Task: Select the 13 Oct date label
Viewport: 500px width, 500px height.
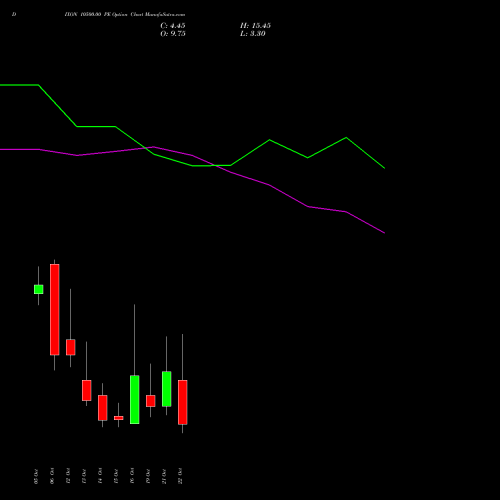Action: click(x=84, y=476)
